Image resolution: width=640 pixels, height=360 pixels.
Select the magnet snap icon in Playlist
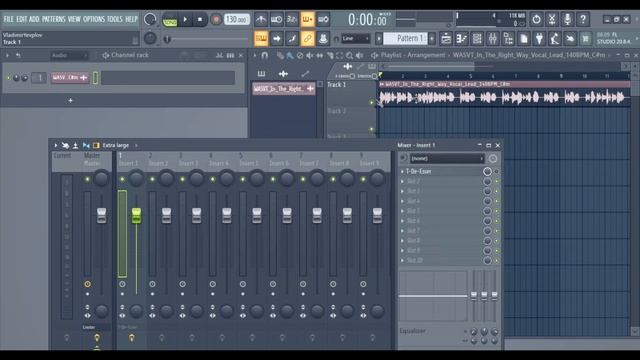pos(264,55)
